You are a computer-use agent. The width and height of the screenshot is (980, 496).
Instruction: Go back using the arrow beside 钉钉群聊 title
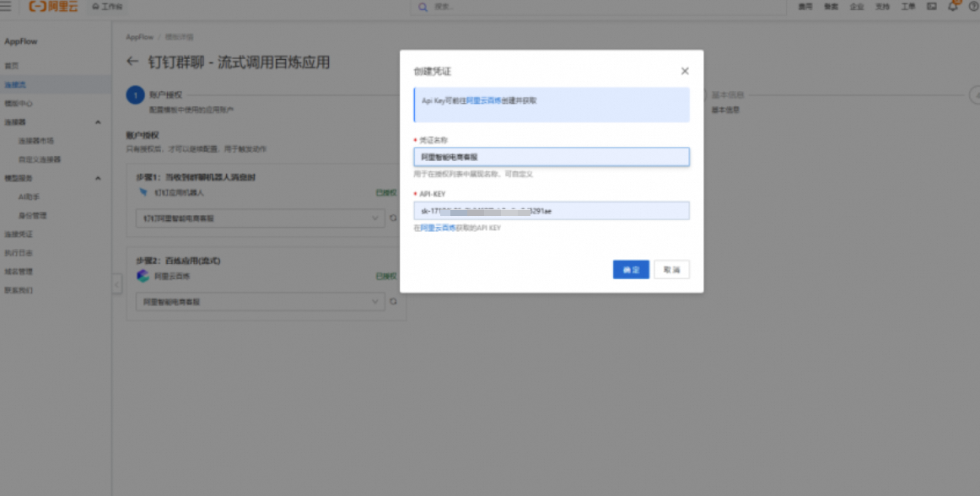coord(132,62)
